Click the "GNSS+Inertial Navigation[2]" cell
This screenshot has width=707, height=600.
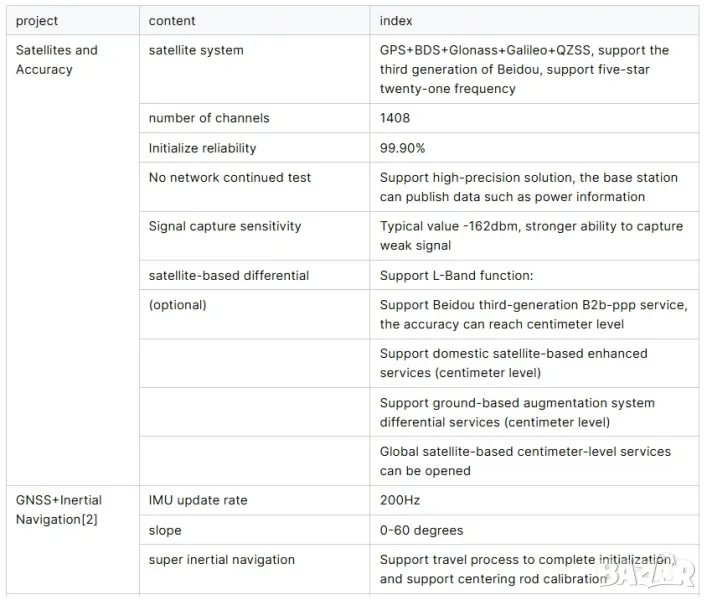[59, 510]
